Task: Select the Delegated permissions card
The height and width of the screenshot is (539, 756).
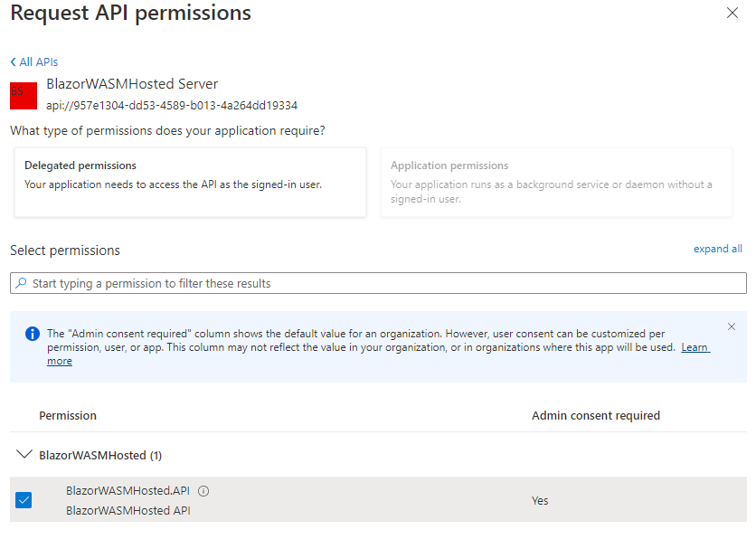Action: [x=190, y=183]
